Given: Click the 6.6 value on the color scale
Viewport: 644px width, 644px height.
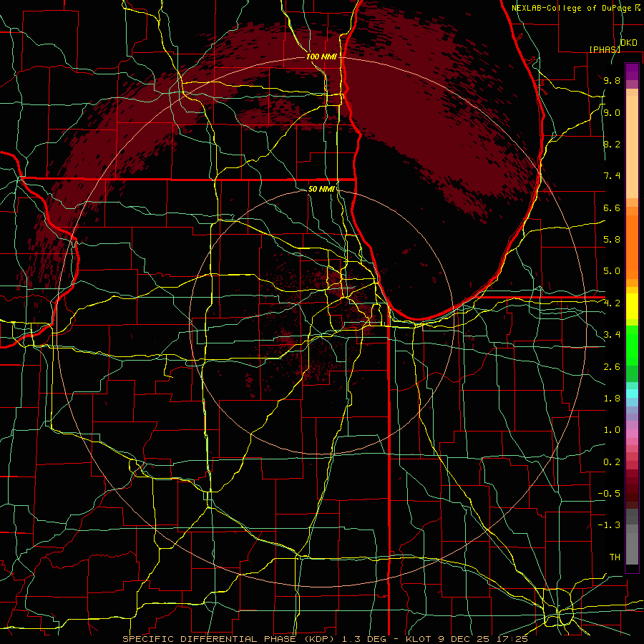Looking at the screenshot, I should point(612,208).
